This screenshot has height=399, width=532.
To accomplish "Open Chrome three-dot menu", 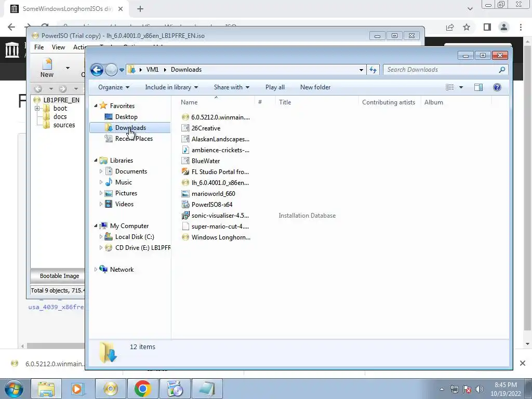I will [x=521, y=27].
